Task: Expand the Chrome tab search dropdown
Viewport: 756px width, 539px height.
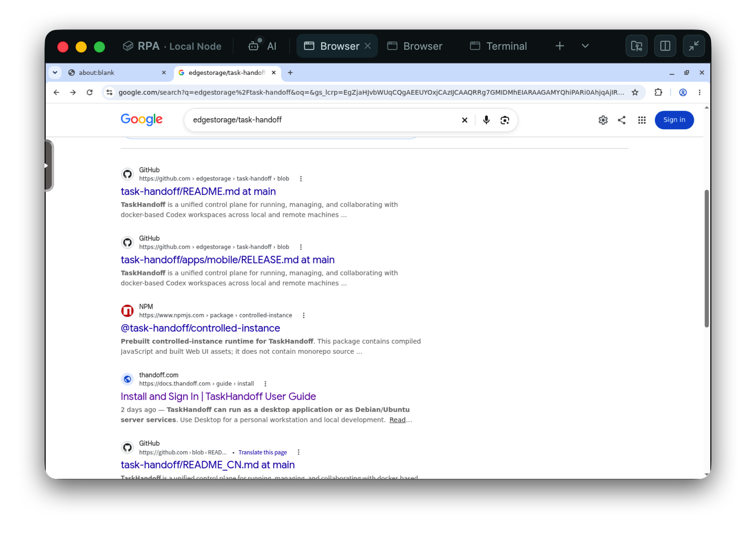Action: 55,72
